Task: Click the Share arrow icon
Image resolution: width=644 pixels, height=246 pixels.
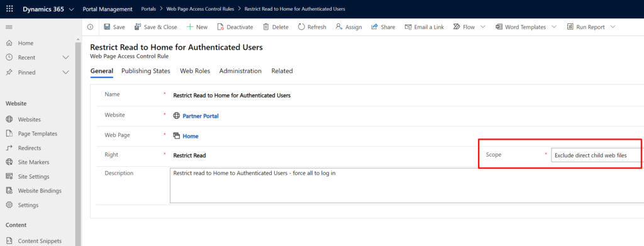Action: coord(375,27)
